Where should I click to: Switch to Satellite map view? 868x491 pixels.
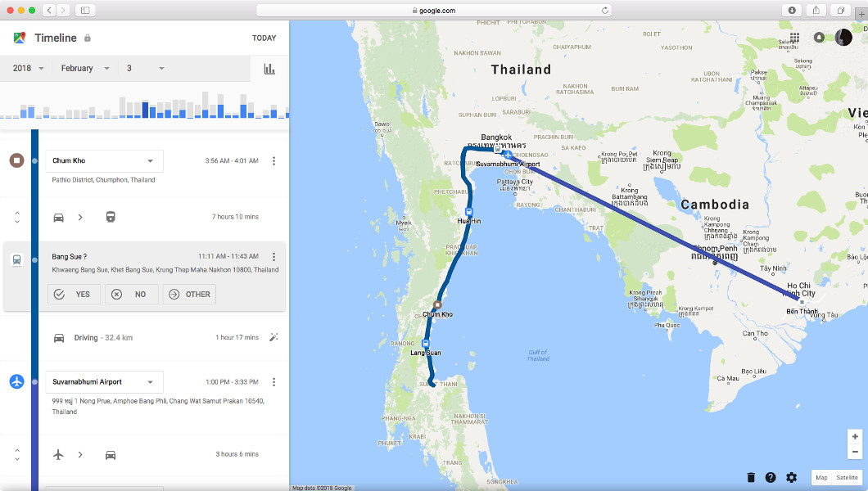tap(847, 477)
